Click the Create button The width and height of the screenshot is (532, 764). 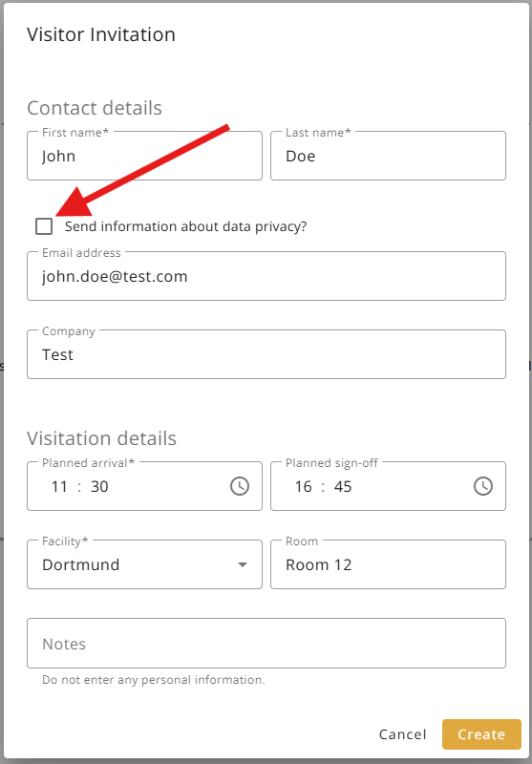[x=481, y=734]
